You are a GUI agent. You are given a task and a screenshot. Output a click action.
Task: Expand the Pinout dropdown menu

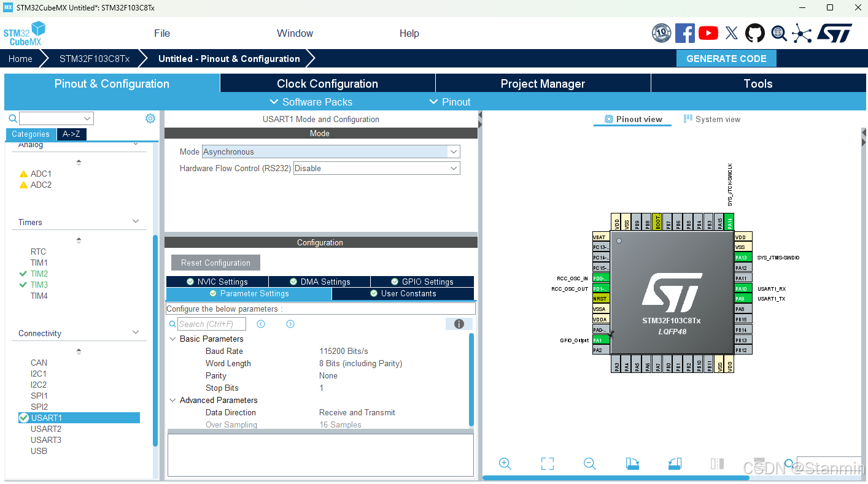click(x=449, y=102)
